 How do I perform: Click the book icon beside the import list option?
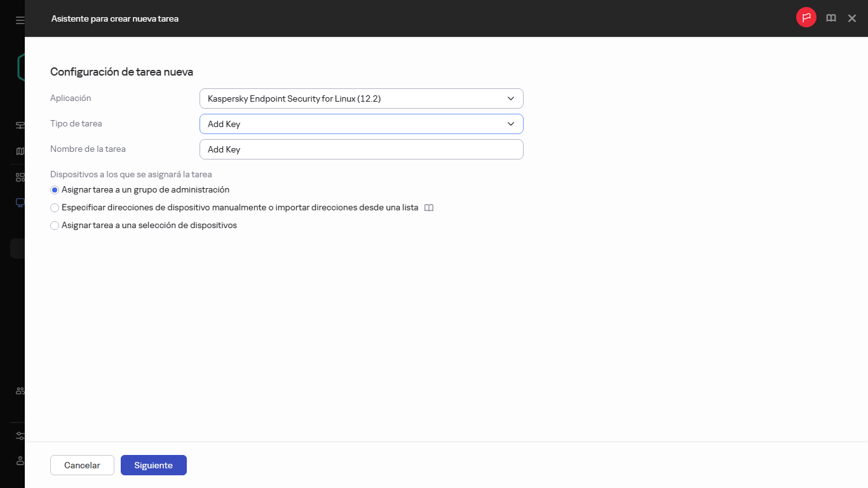point(429,207)
